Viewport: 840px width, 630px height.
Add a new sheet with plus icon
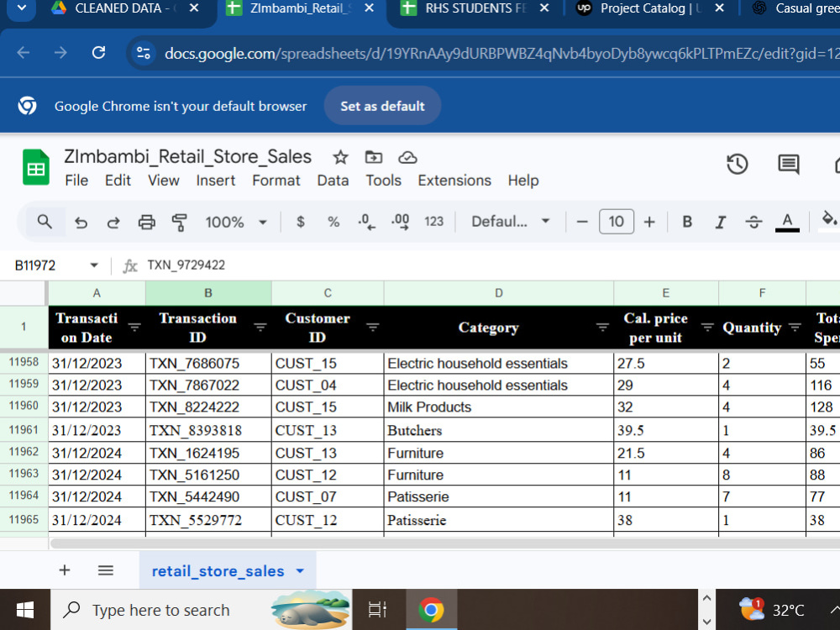pos(65,570)
